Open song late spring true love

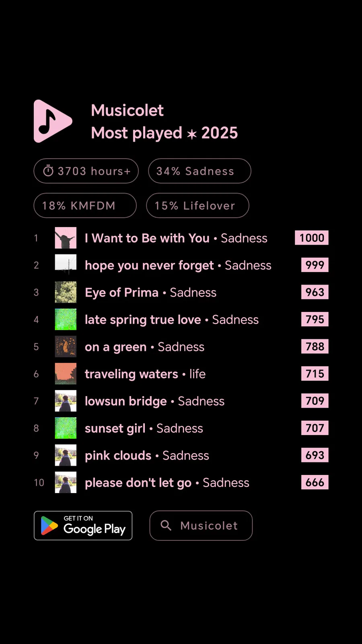[143, 320]
